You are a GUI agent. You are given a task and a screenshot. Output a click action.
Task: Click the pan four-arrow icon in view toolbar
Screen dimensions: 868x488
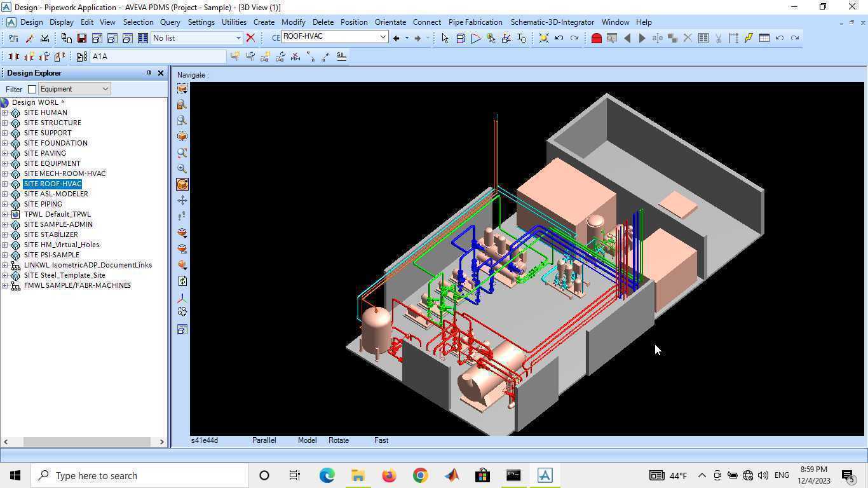(182, 200)
